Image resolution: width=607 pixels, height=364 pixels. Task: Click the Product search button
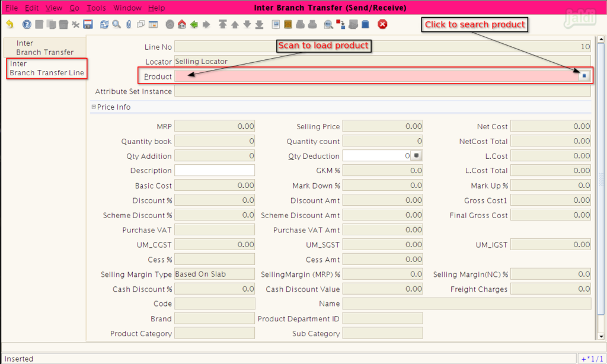pos(584,76)
